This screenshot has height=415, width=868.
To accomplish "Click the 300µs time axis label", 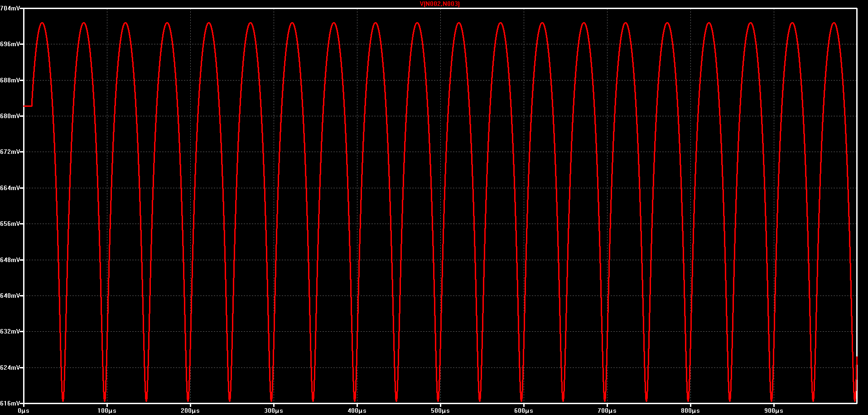I will [x=274, y=410].
